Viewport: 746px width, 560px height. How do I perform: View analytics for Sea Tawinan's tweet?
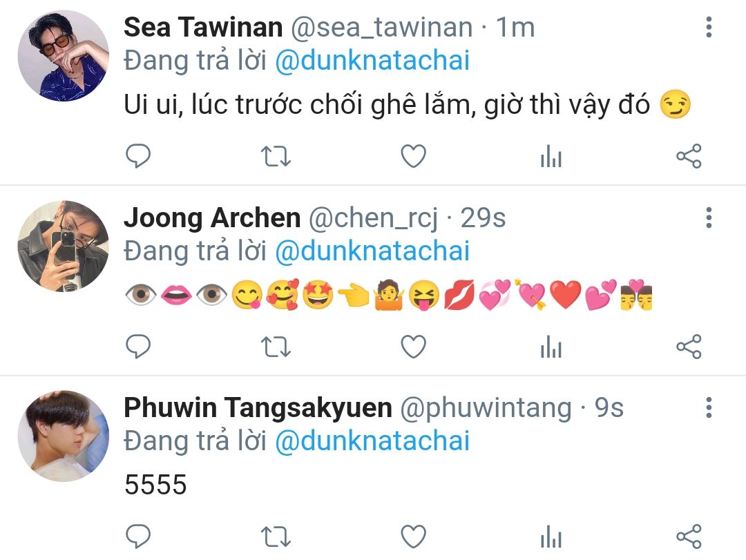(x=551, y=156)
